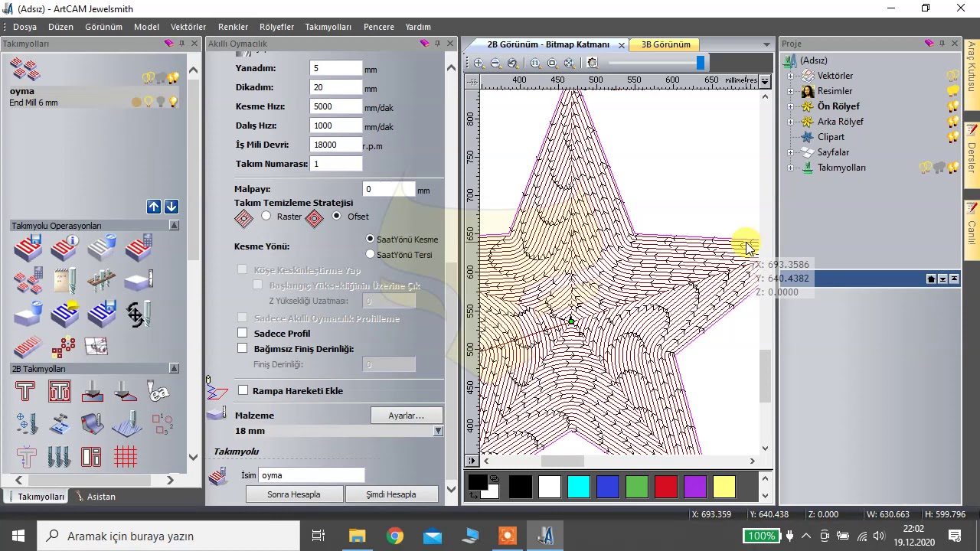980x551 pixels.
Task: Collapse the Takımyolu Operasyonları section
Action: pyautogui.click(x=174, y=226)
